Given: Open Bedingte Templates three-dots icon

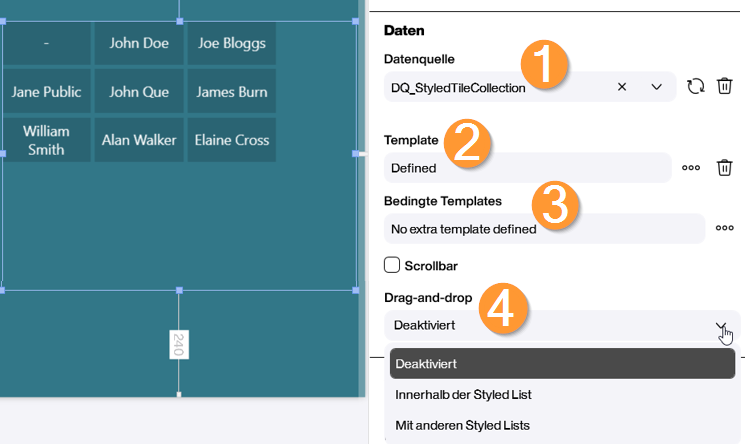Looking at the screenshot, I should [725, 228].
